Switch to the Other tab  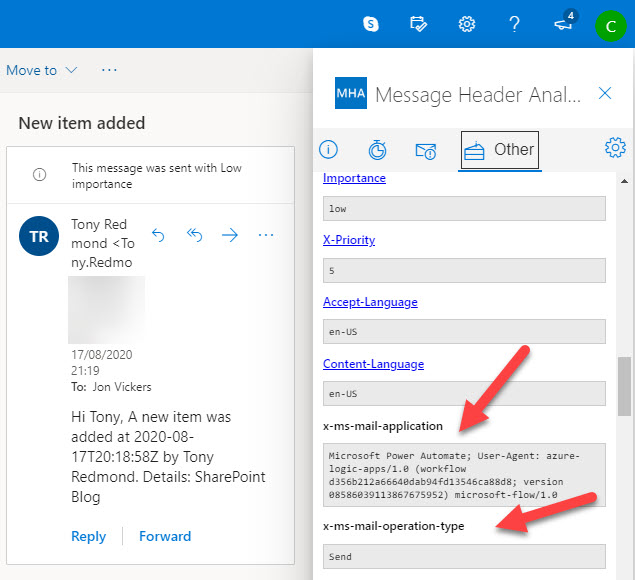point(500,150)
